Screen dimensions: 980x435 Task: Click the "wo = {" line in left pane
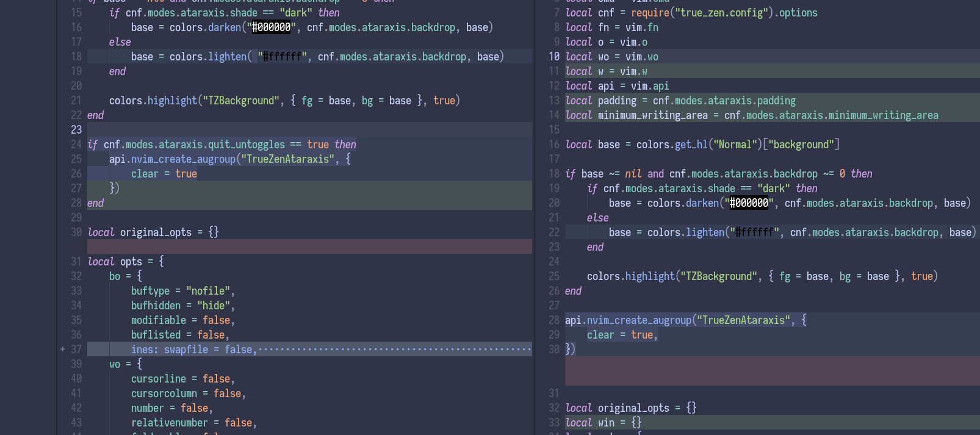126,364
